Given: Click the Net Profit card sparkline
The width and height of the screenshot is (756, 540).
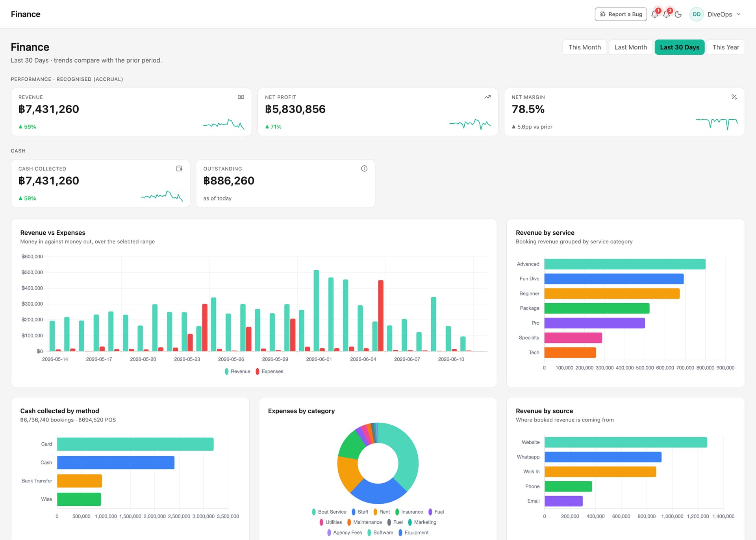Looking at the screenshot, I should click(x=470, y=124).
